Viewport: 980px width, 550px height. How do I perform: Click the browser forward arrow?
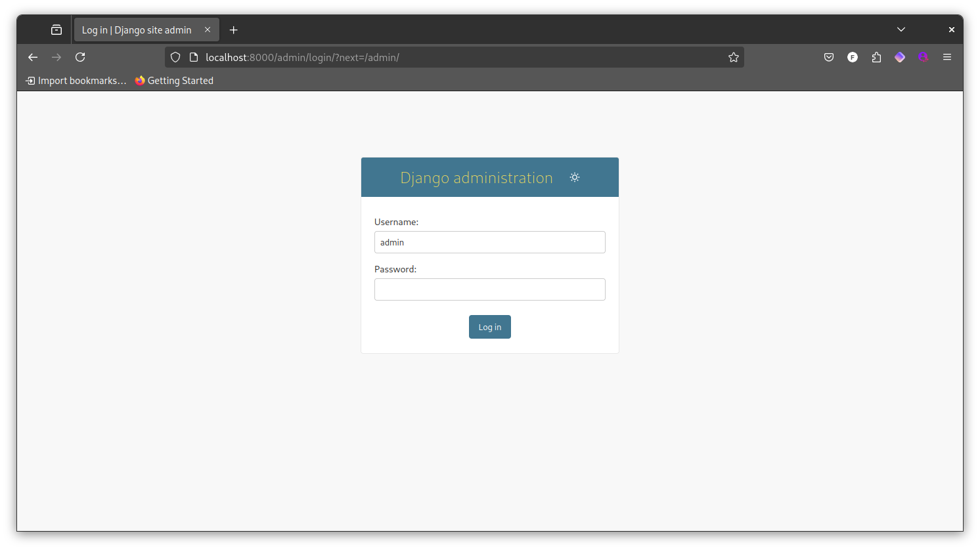pyautogui.click(x=56, y=57)
